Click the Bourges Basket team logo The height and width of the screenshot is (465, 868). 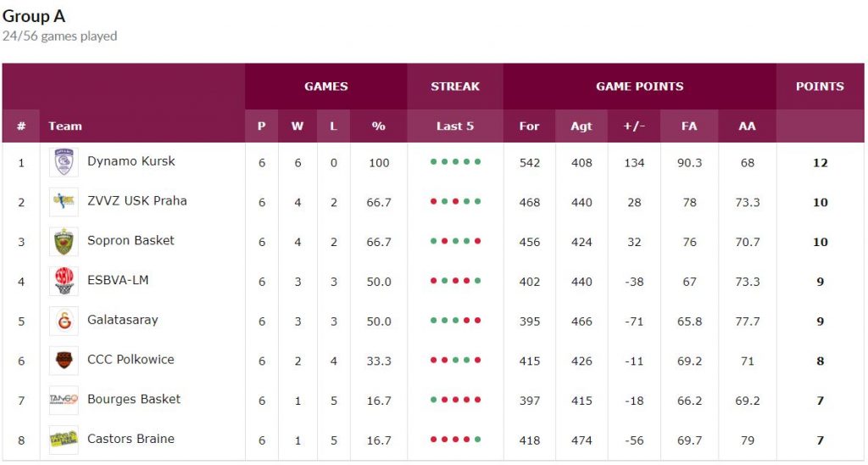click(x=64, y=400)
